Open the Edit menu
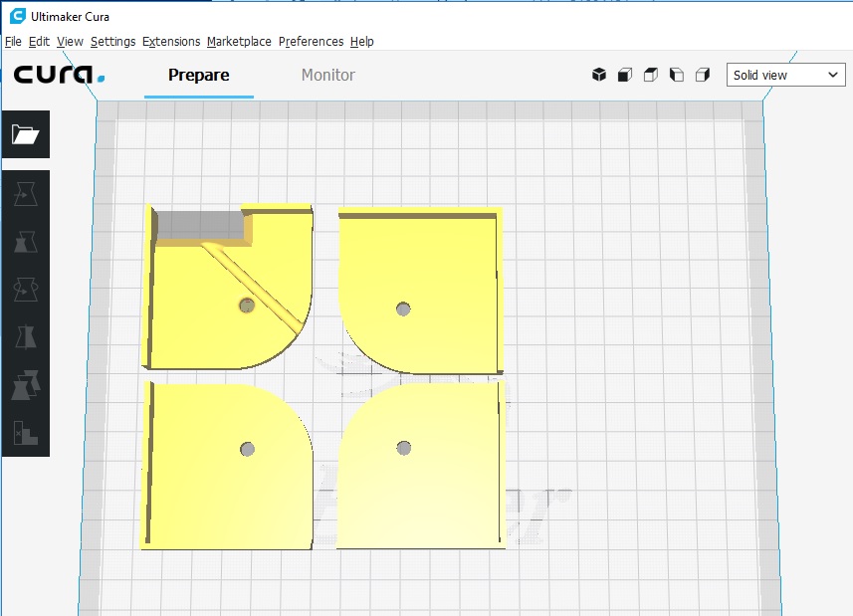Image resolution: width=853 pixels, height=616 pixels. point(39,42)
